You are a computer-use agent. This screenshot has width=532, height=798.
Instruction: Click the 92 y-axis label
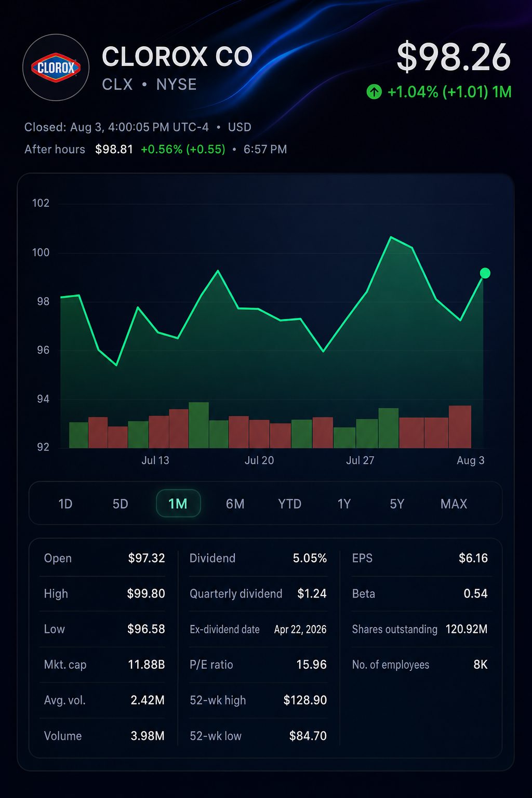(x=43, y=447)
